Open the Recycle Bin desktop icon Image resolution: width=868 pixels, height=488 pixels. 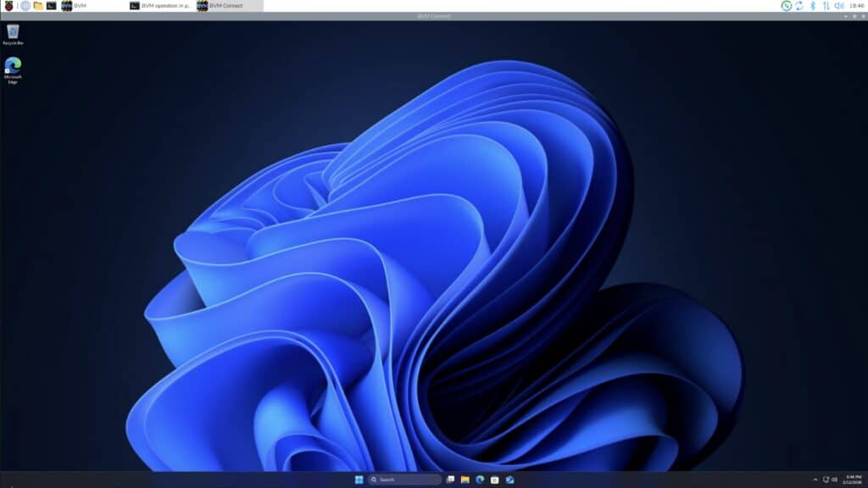(13, 34)
